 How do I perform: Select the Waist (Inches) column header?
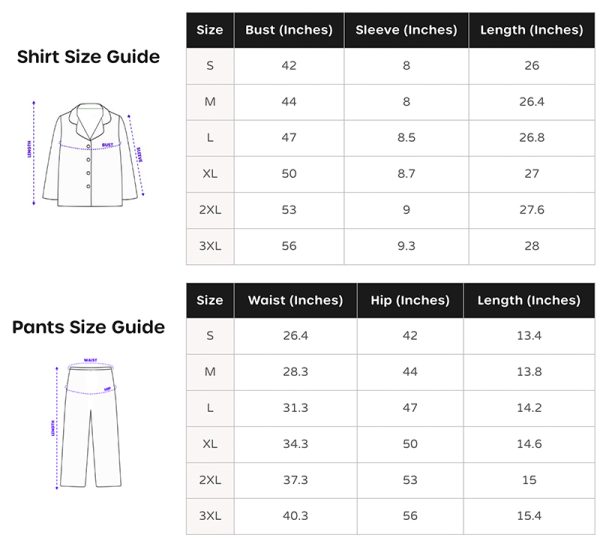(295, 300)
